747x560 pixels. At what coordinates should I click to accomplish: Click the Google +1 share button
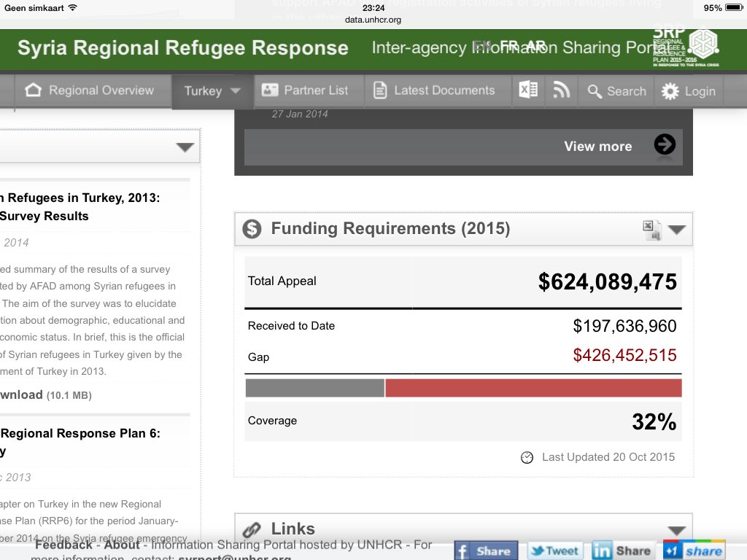(x=694, y=551)
